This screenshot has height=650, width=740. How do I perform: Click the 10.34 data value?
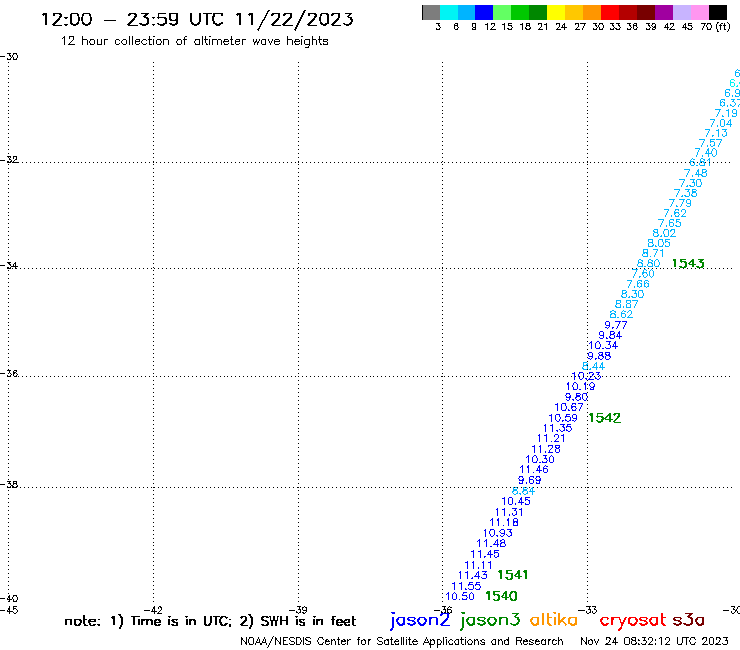pyautogui.click(x=603, y=345)
